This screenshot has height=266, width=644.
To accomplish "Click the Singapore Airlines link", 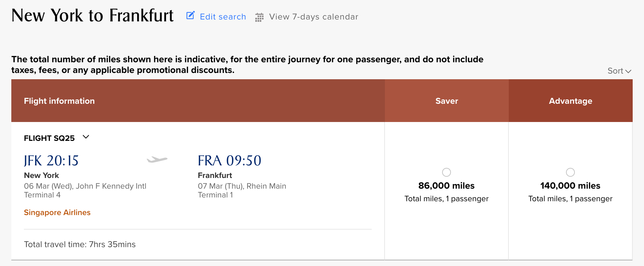I will pos(57,213).
